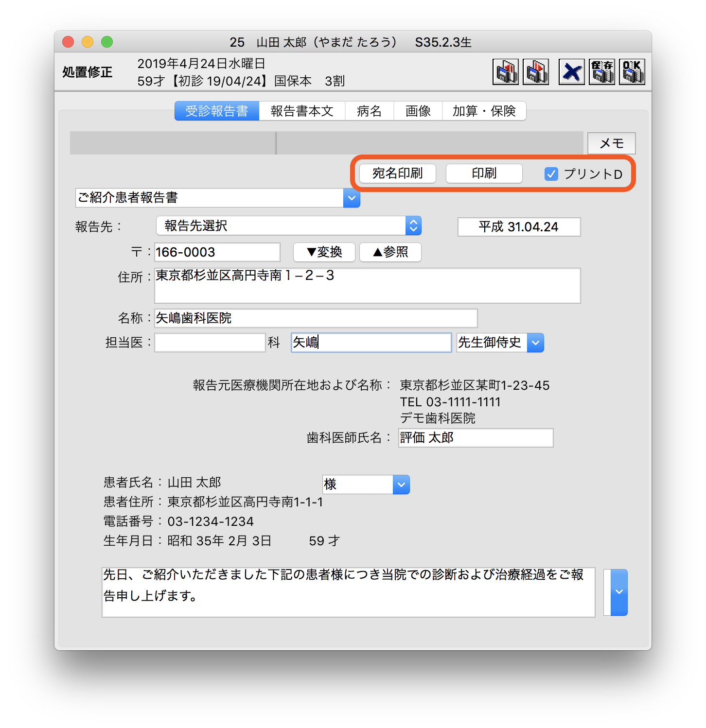Click the save and go to previous record icon
706x728 pixels.
click(x=505, y=72)
